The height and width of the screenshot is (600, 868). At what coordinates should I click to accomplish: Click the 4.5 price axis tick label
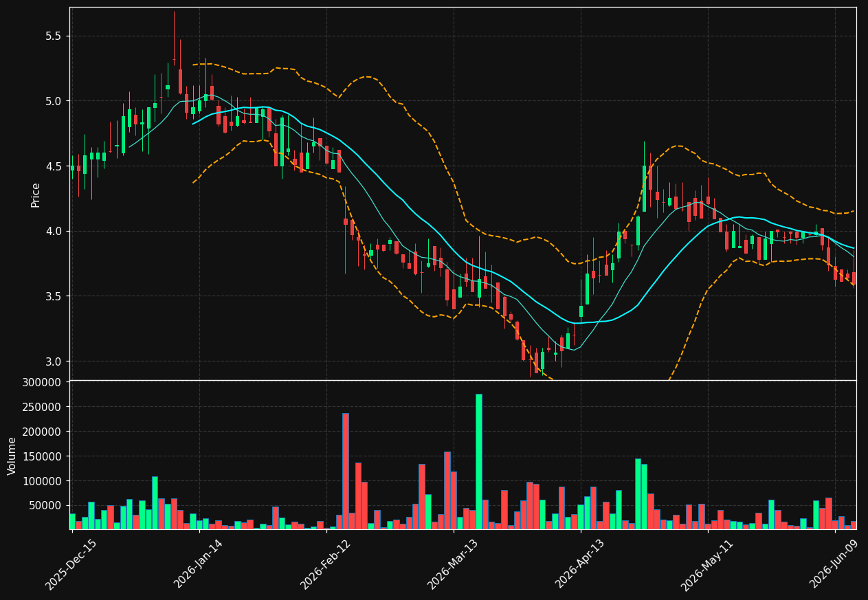(53, 166)
